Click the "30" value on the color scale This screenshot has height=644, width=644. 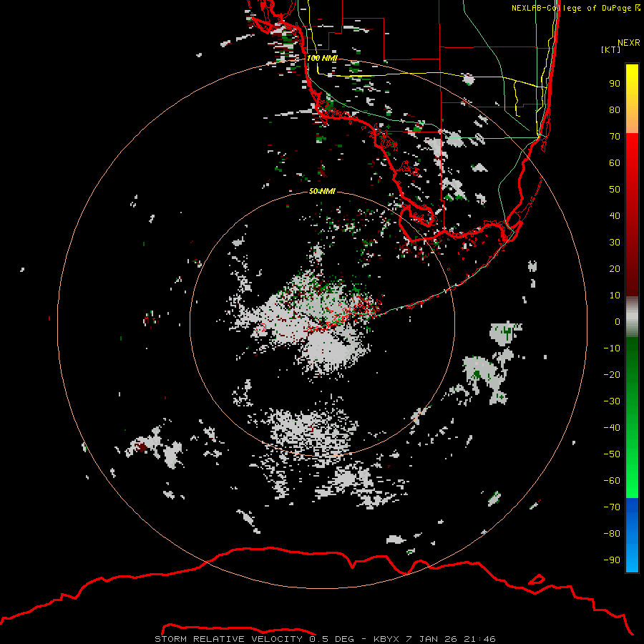(x=615, y=243)
